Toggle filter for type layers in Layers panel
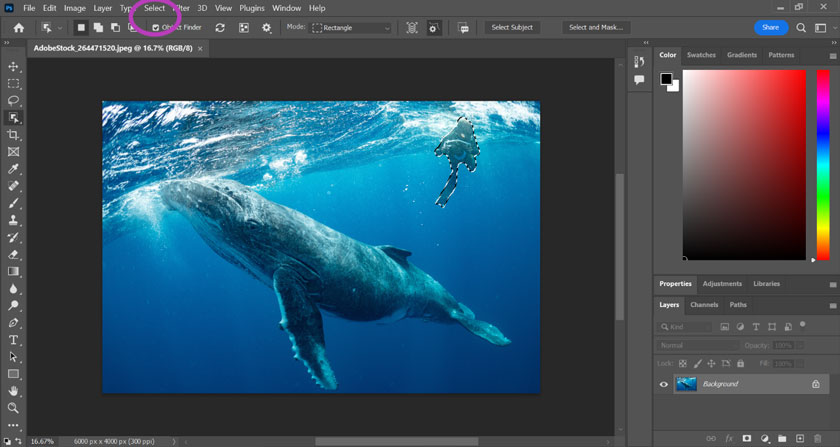This screenshot has width=840, height=447. (x=756, y=326)
